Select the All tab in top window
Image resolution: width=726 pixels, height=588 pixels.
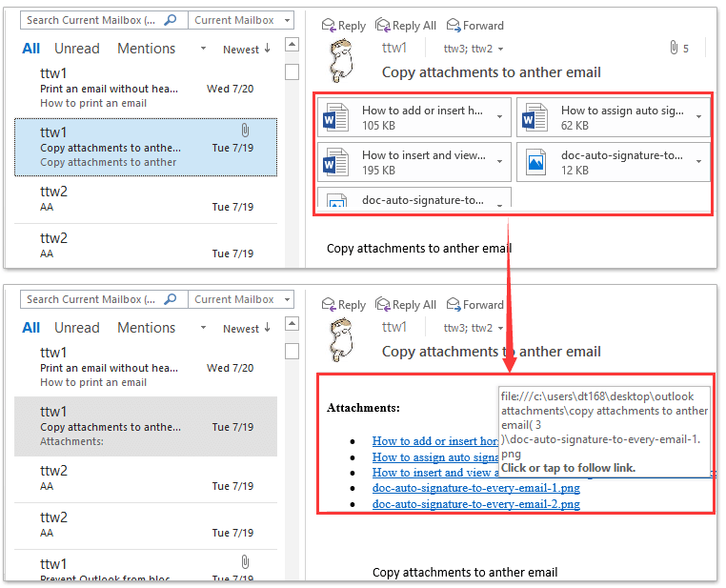31,49
